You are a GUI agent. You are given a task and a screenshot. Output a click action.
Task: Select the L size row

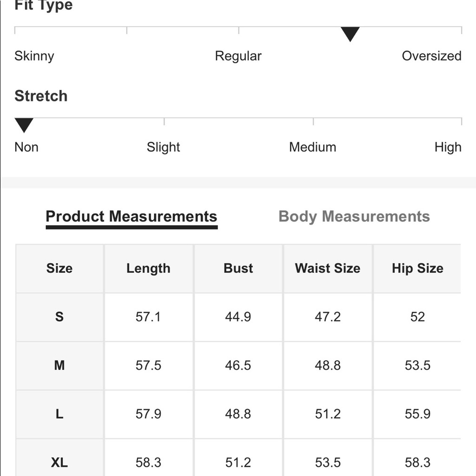pyautogui.click(x=59, y=414)
